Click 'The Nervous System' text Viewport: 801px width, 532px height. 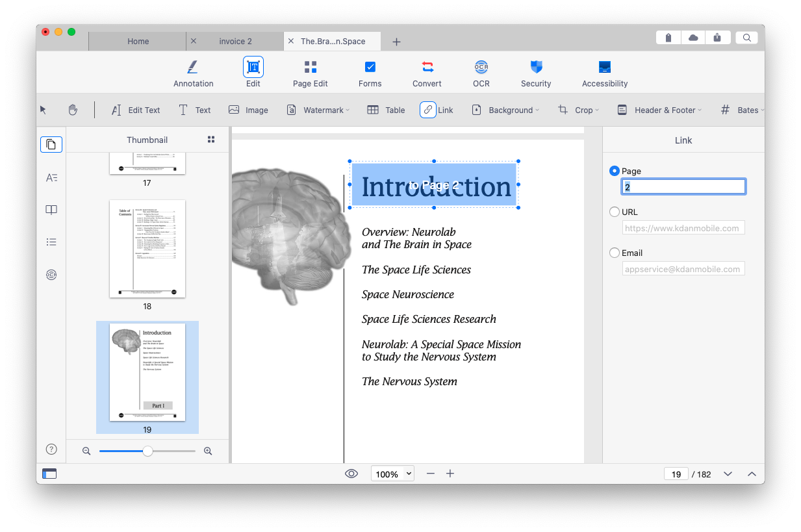[x=409, y=381]
